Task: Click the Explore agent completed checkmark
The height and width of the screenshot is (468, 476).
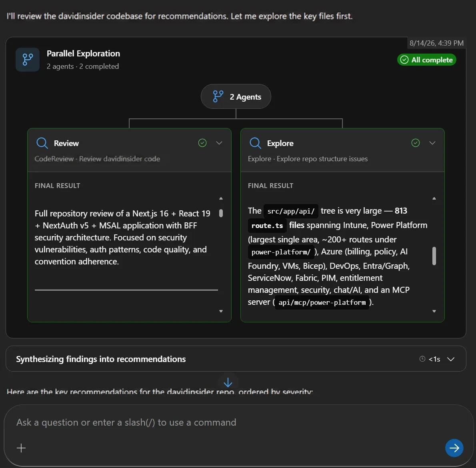Action: pyautogui.click(x=416, y=143)
